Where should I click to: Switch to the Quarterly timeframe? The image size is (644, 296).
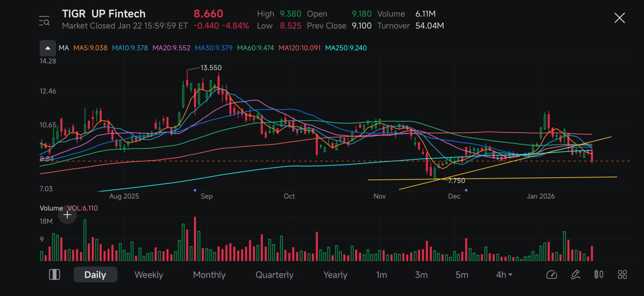275,275
